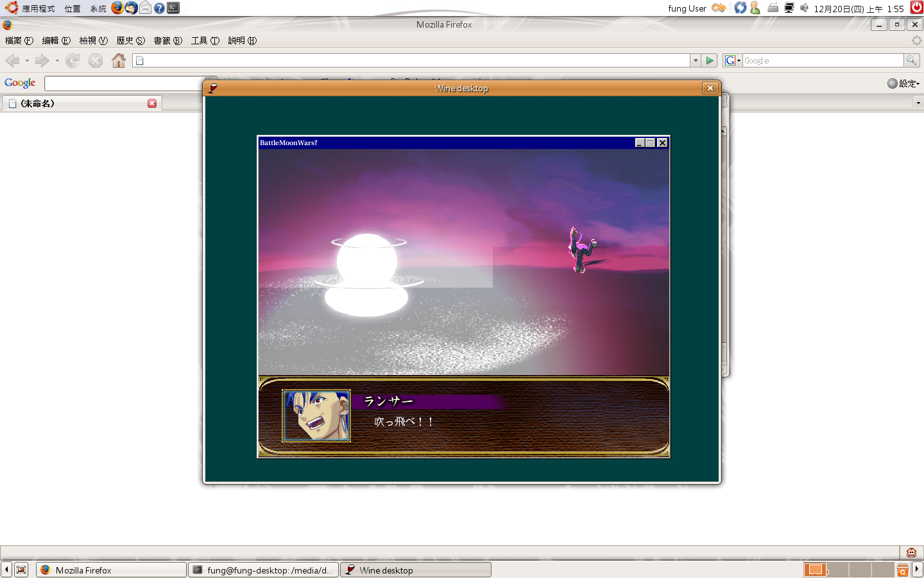
Task: Click the Show Desktop button in bottom panel
Action: click(x=21, y=570)
